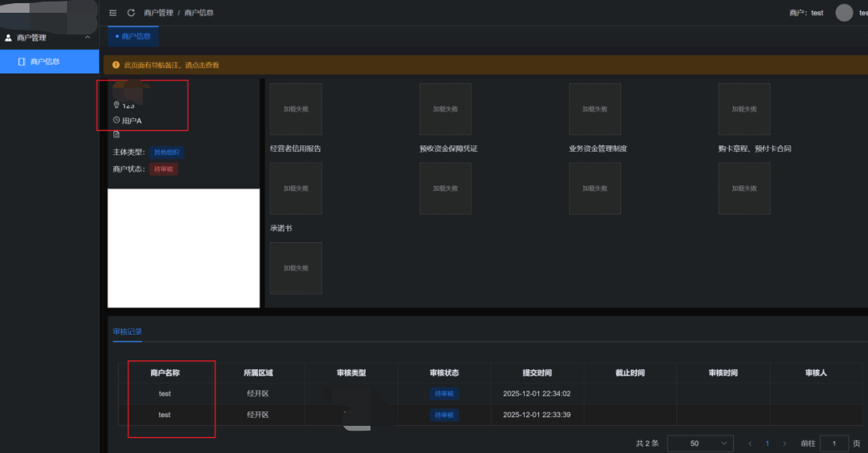Click the 审核时间 column header
Image resolution: width=868 pixels, height=453 pixels.
tap(723, 372)
